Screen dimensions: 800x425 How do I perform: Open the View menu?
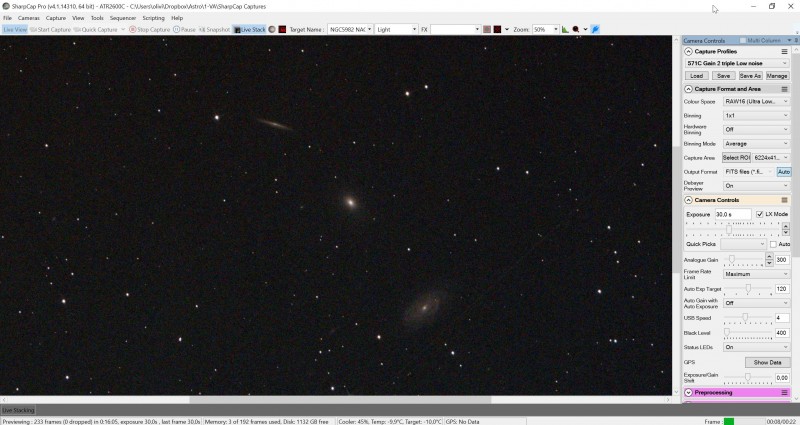coord(78,18)
